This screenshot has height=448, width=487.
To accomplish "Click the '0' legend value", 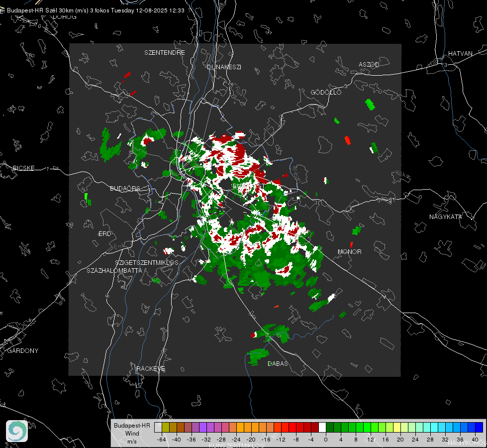I will click(326, 440).
